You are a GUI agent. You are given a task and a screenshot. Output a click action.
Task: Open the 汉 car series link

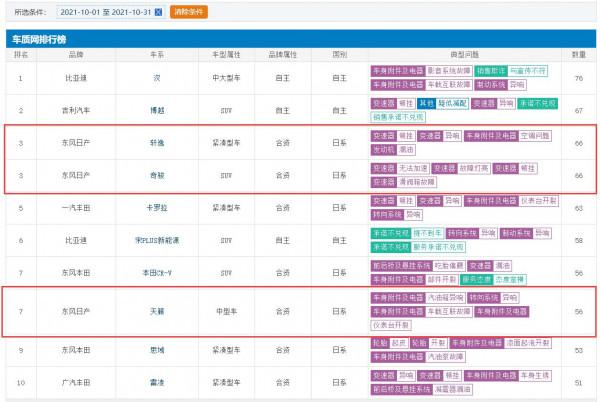point(156,78)
